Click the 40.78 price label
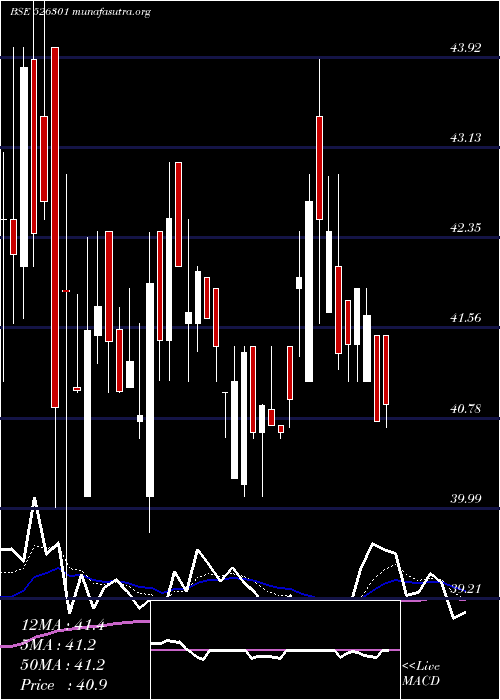Viewport: 500px width, 700px height. [x=466, y=408]
